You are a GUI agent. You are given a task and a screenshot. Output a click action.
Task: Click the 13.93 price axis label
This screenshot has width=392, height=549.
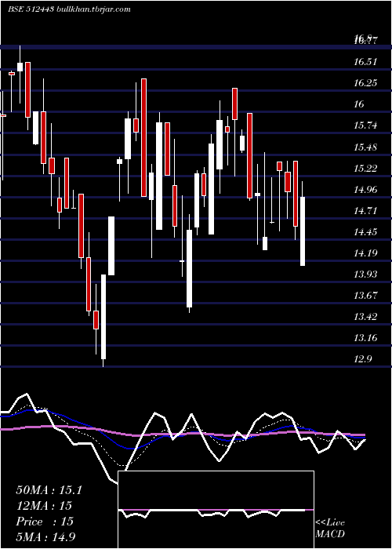pyautogui.click(x=365, y=274)
